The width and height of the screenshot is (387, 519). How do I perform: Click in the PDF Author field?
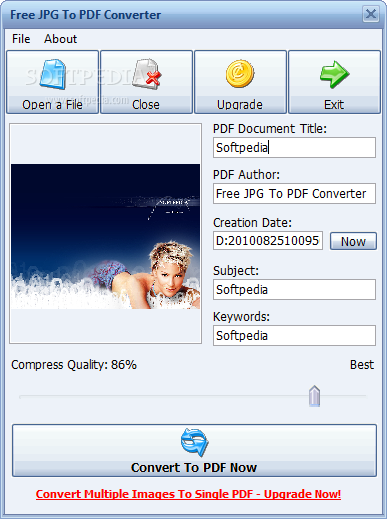coord(294,193)
